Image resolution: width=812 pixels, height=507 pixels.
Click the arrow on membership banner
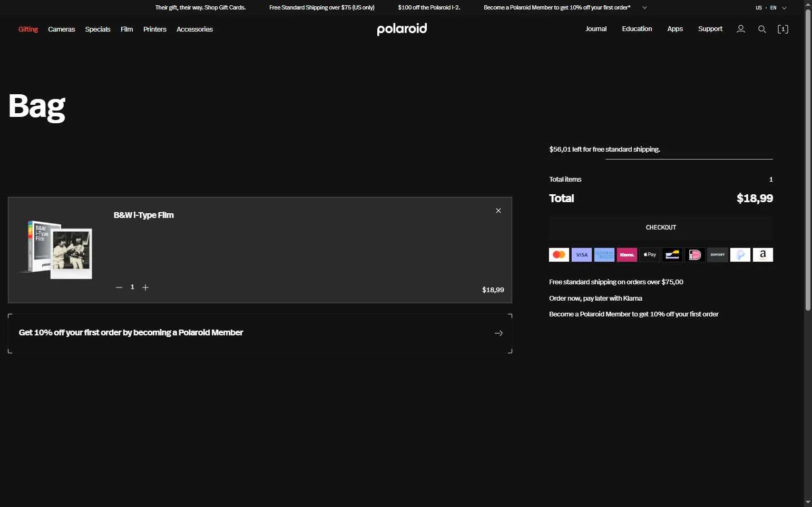(x=498, y=333)
